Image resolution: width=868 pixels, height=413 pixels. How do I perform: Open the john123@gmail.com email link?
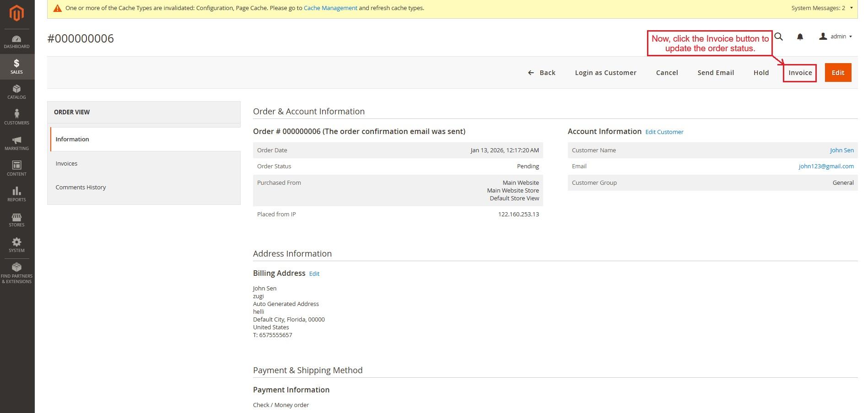[x=826, y=166]
